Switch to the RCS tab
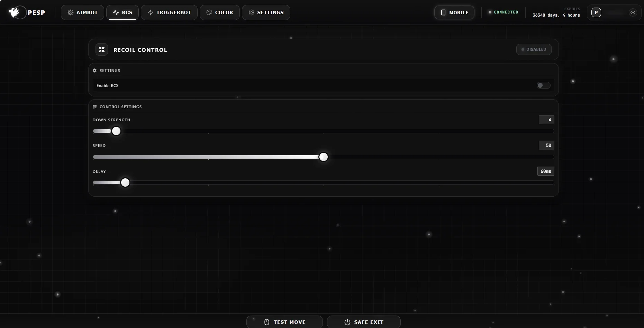644x328 pixels. coord(123,12)
